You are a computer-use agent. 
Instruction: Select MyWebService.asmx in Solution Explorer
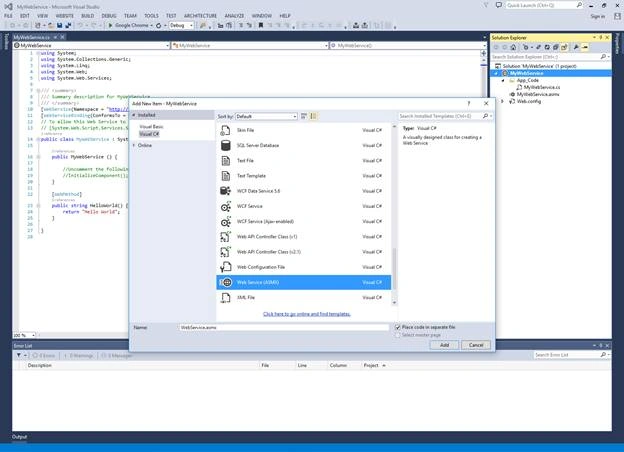coord(538,94)
